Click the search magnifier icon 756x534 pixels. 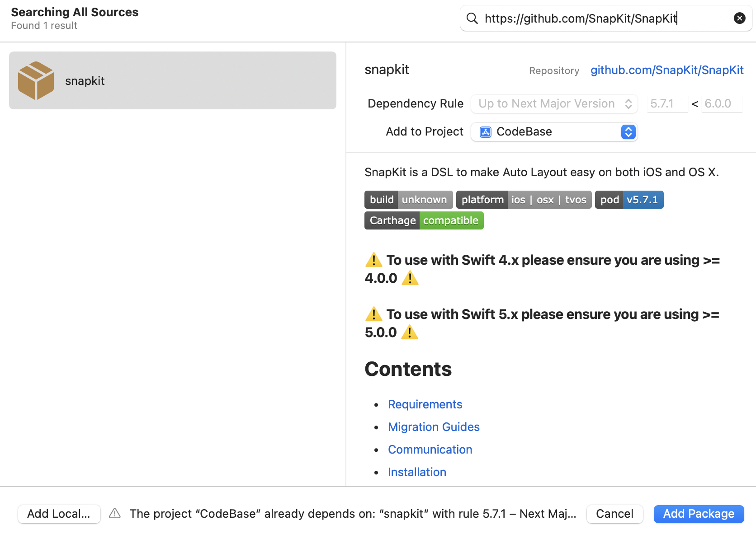[472, 18]
